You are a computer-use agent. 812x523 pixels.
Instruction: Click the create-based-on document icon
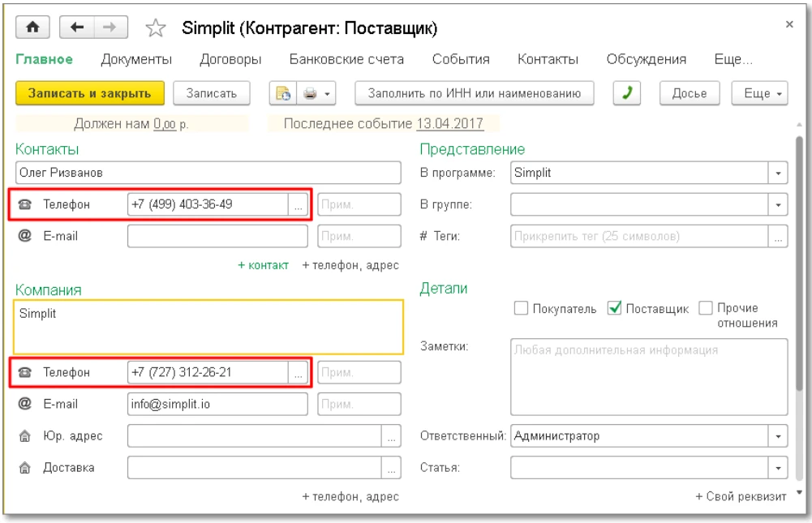(x=283, y=93)
